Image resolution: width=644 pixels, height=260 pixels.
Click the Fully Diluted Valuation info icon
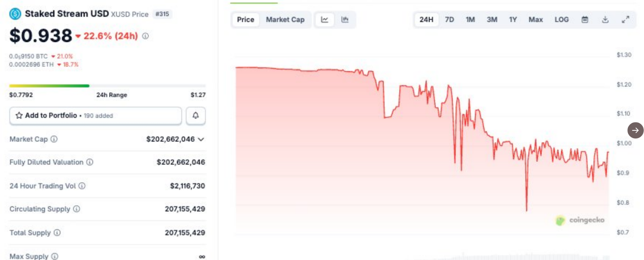coord(90,162)
